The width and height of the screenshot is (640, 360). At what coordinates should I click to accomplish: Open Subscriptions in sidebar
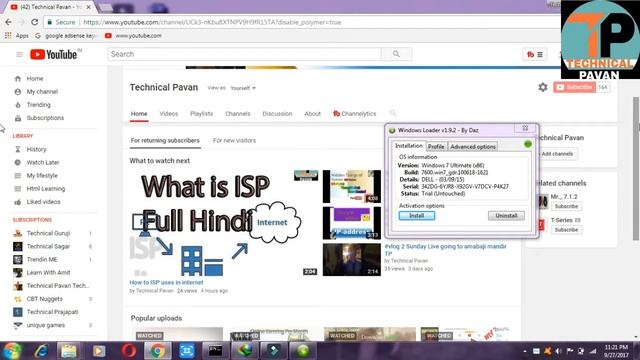pyautogui.click(x=45, y=118)
